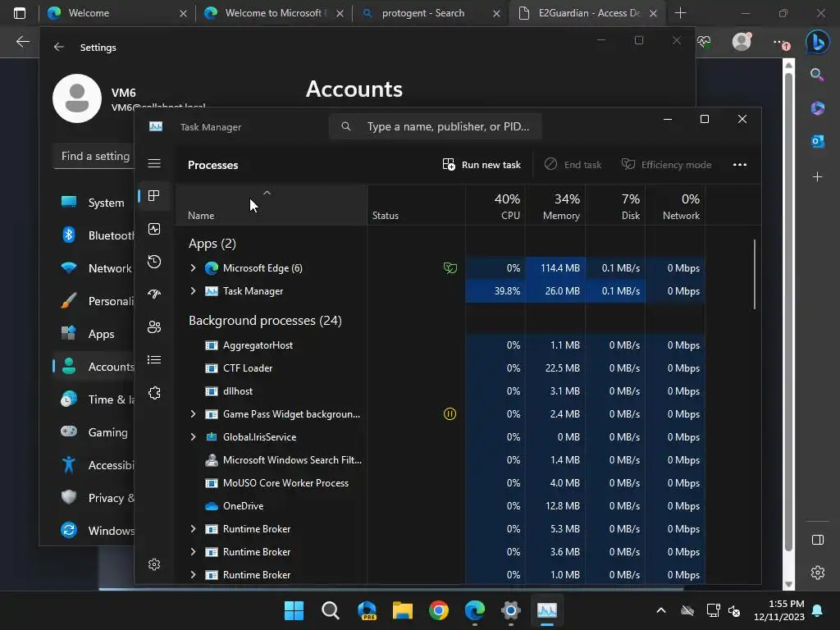Open Bing Copilot icon in Edge
The height and width of the screenshot is (630, 840).
pyautogui.click(x=818, y=42)
